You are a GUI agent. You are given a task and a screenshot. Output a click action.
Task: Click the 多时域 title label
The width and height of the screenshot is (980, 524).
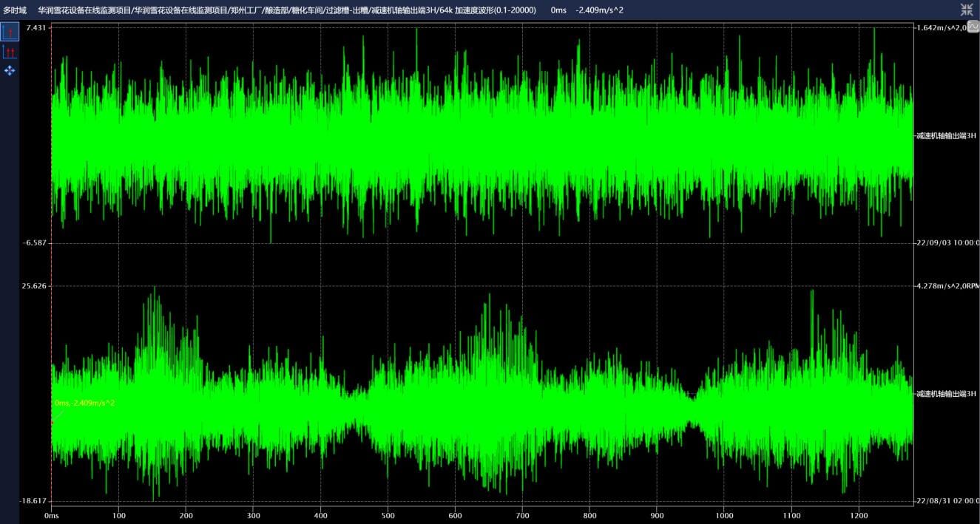point(15,10)
